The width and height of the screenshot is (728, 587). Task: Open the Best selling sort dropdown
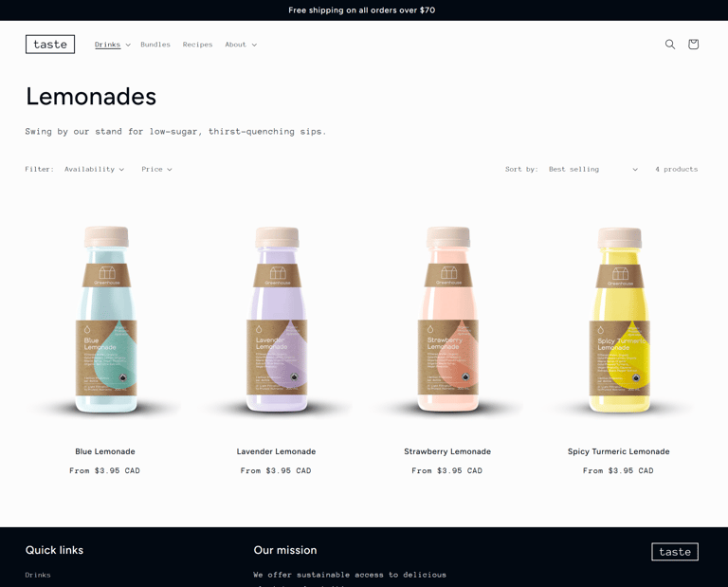(x=592, y=169)
